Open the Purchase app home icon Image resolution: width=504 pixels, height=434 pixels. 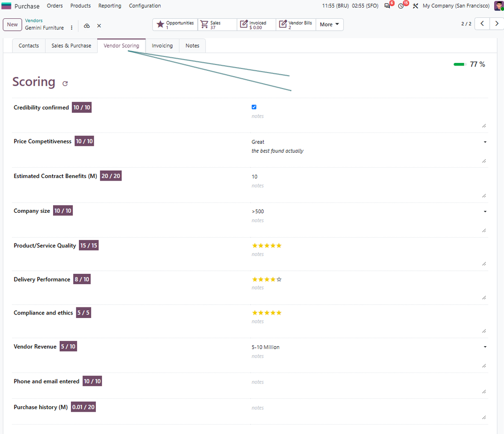click(6, 6)
